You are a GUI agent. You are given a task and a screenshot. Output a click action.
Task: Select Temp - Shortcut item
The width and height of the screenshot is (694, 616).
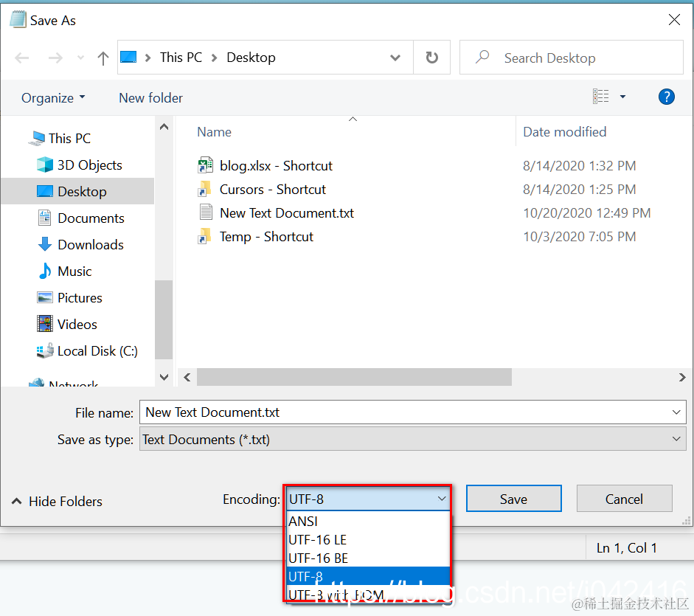[x=266, y=237]
